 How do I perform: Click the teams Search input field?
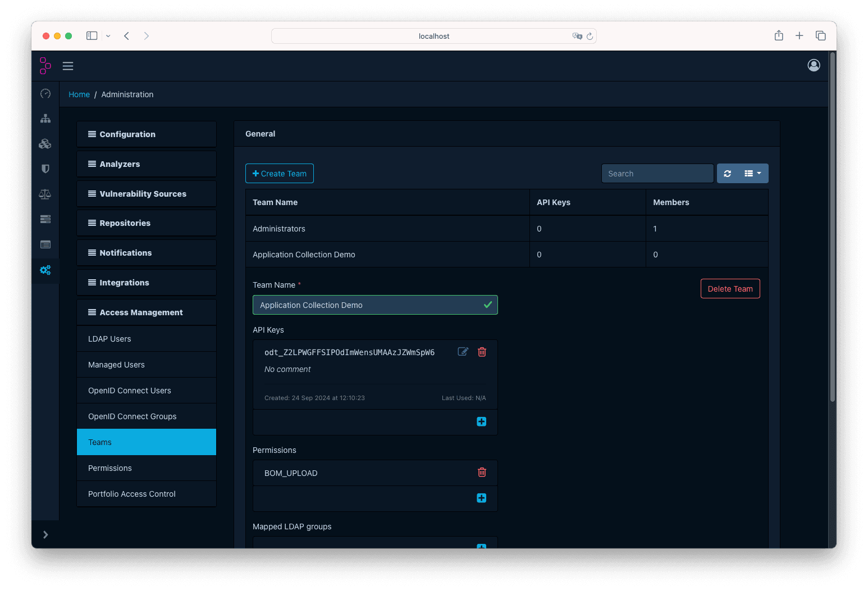click(657, 173)
